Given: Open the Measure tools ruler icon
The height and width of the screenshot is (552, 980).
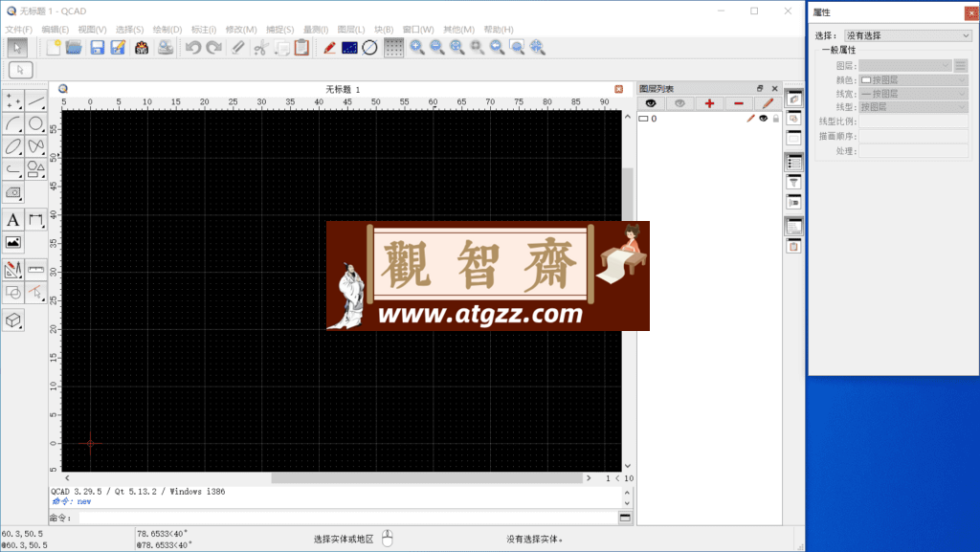Looking at the screenshot, I should pyautogui.click(x=36, y=270).
